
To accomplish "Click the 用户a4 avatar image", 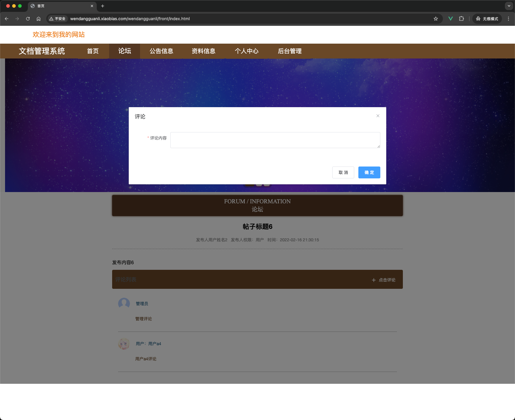I will click(124, 344).
